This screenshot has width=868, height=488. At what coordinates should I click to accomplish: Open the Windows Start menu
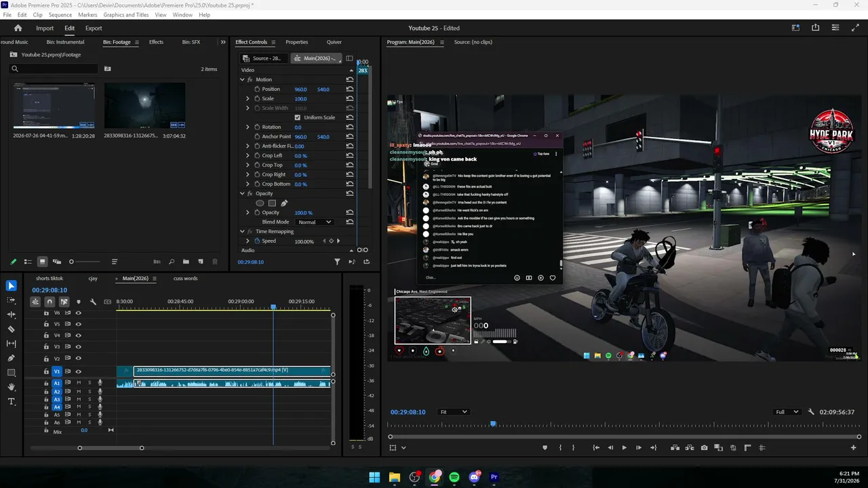tap(374, 477)
